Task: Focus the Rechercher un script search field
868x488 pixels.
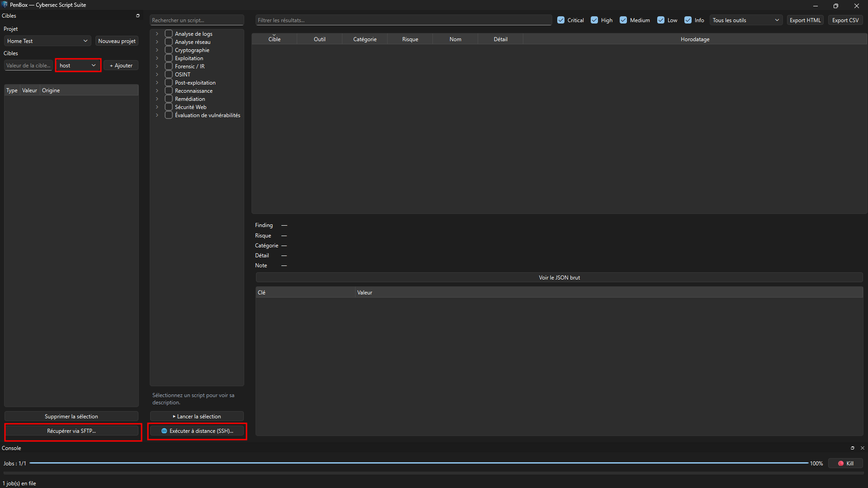Action: (197, 20)
